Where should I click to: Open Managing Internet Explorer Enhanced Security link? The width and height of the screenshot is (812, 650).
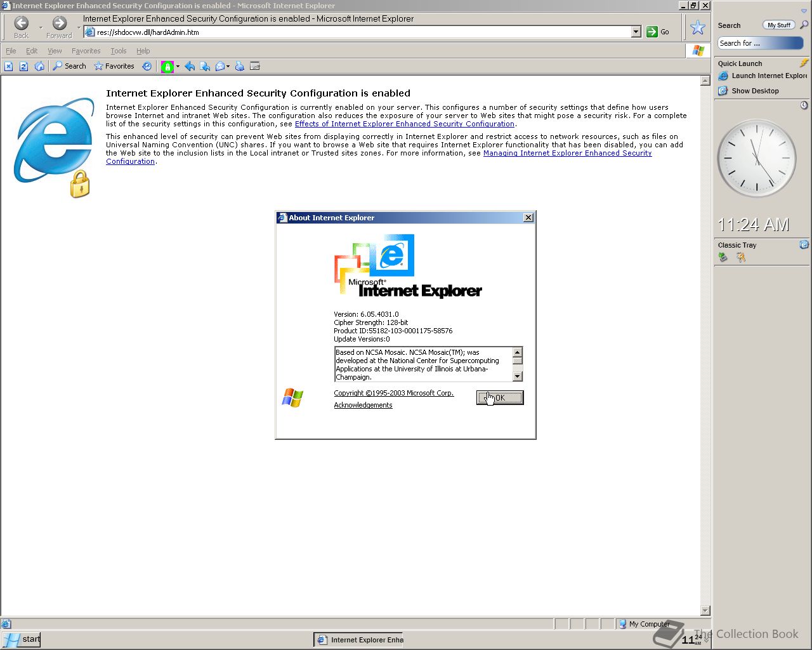pos(567,153)
